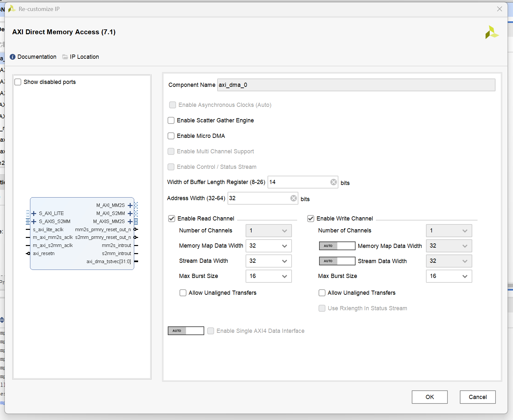Open the Documentation info icon
The height and width of the screenshot is (420, 513).
pos(13,57)
